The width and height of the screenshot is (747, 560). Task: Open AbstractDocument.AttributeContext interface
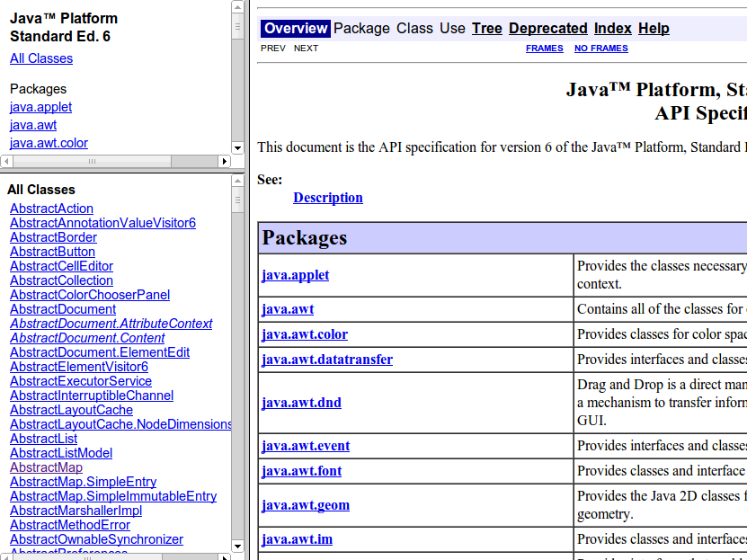point(111,324)
